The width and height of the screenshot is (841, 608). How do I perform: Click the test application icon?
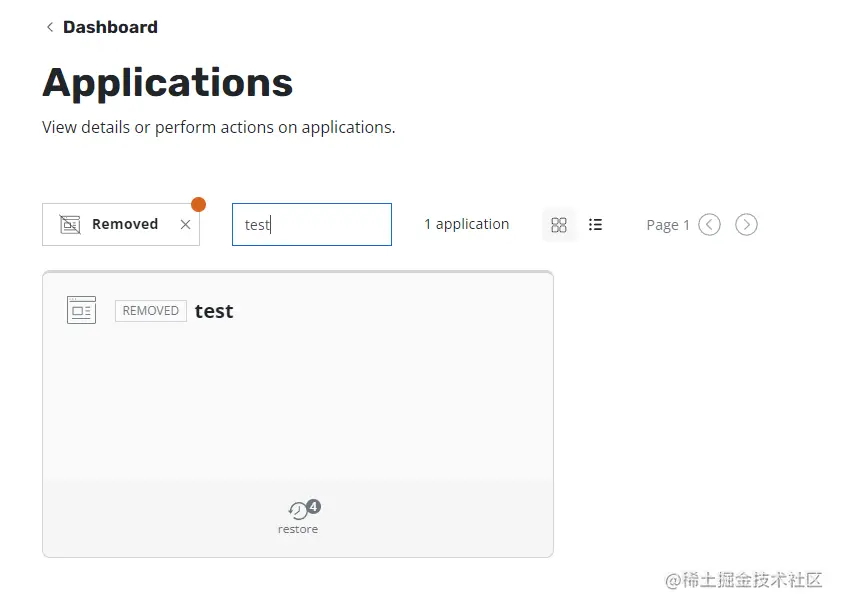[x=82, y=310]
